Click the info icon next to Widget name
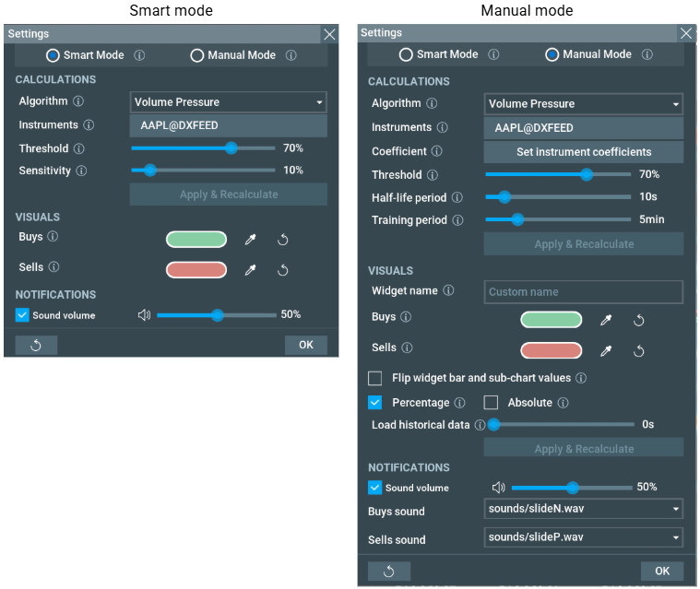700x589 pixels. (x=448, y=291)
